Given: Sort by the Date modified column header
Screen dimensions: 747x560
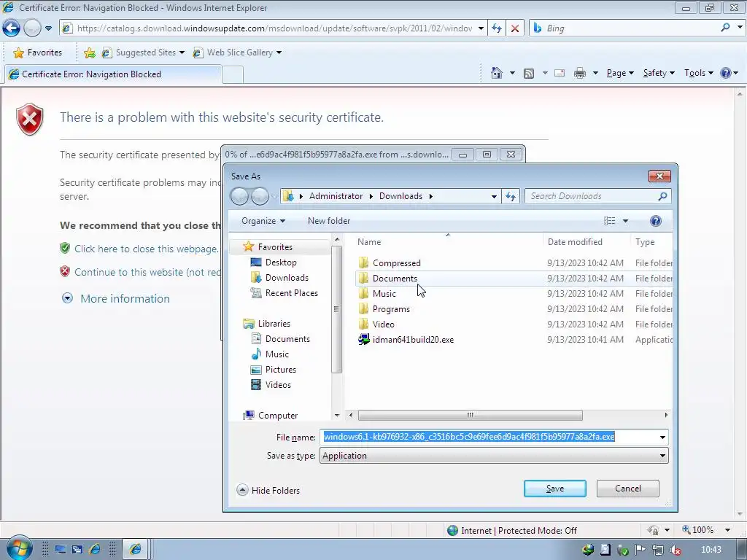Looking at the screenshot, I should 575,242.
